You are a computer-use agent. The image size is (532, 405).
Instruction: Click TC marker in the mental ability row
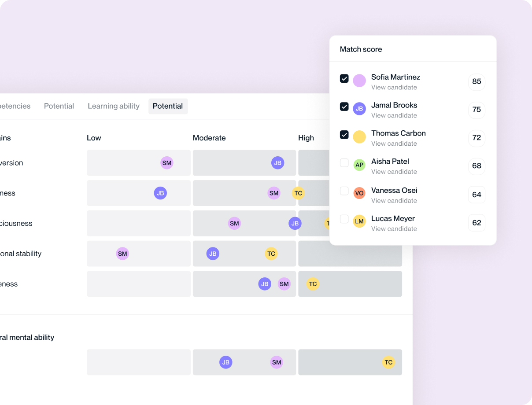(388, 362)
